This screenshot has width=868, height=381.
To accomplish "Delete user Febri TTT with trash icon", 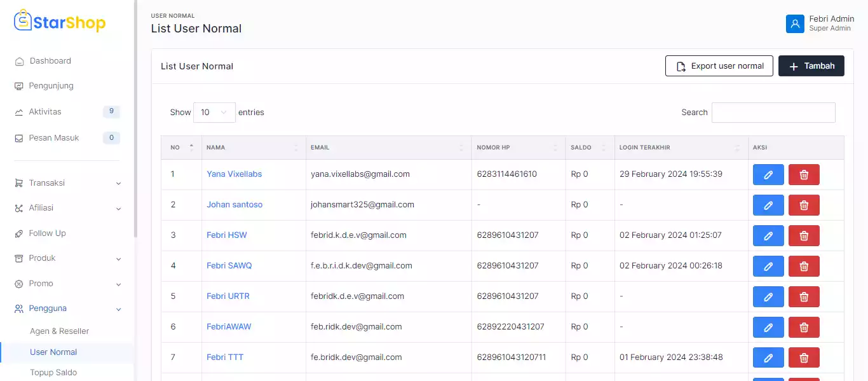I will point(803,358).
